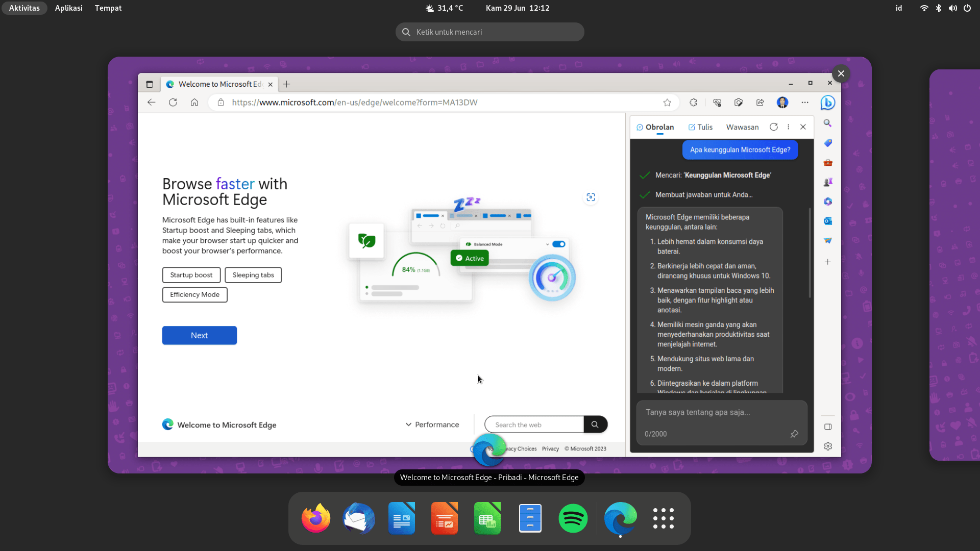This screenshot has width=980, height=551.
Task: Click the hide sidebar panel icon
Action: (x=828, y=427)
